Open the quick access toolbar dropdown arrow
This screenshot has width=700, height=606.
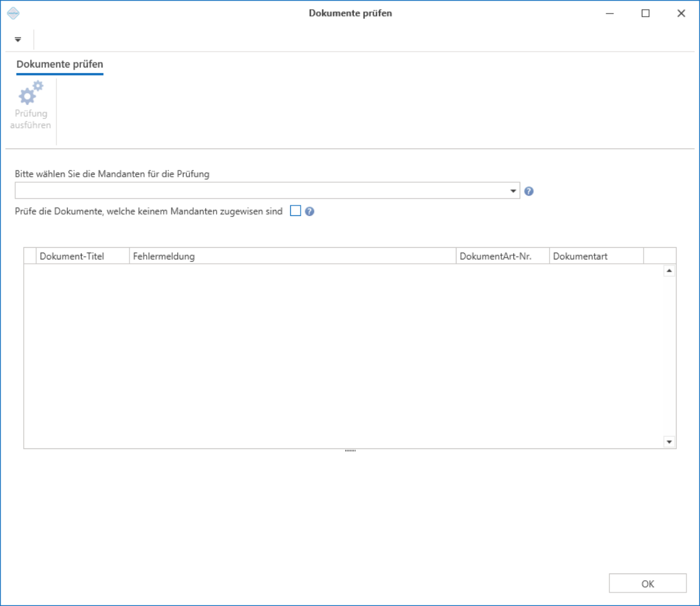click(18, 39)
